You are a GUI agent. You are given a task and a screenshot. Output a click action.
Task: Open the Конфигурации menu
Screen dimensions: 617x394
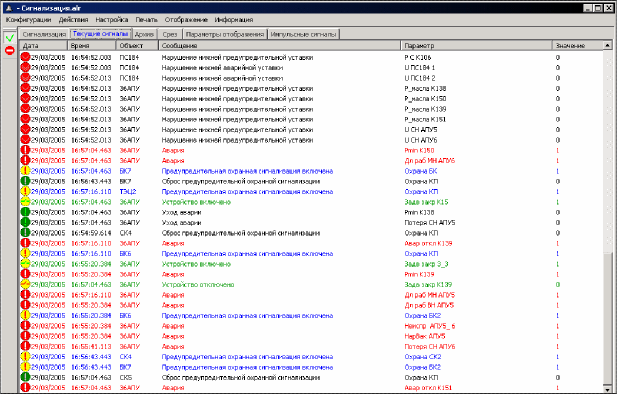coord(28,20)
